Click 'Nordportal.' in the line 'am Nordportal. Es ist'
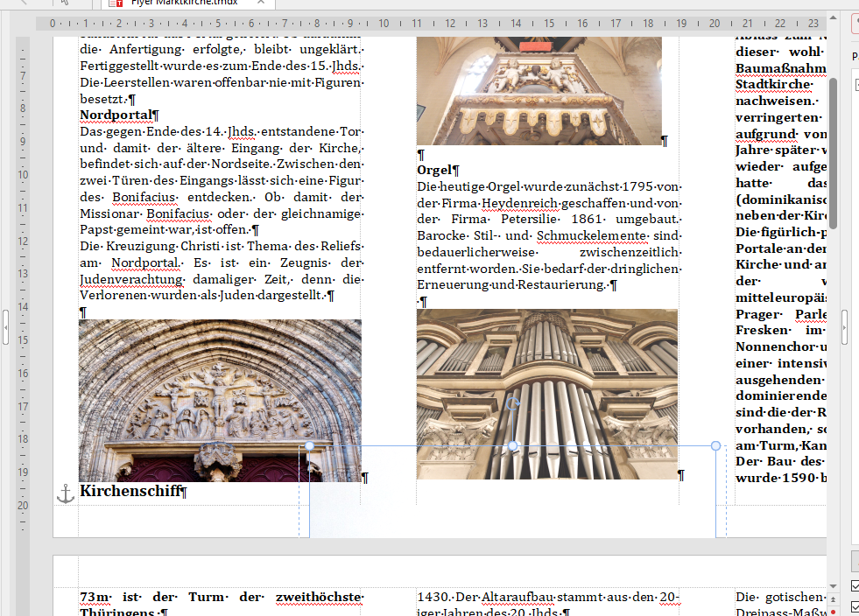The image size is (859, 616). coord(147,262)
